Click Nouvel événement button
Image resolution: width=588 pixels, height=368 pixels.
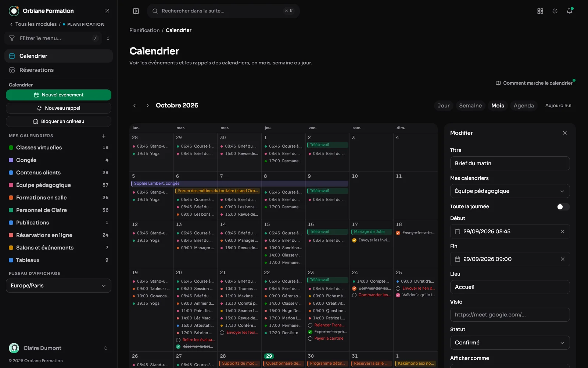point(58,95)
